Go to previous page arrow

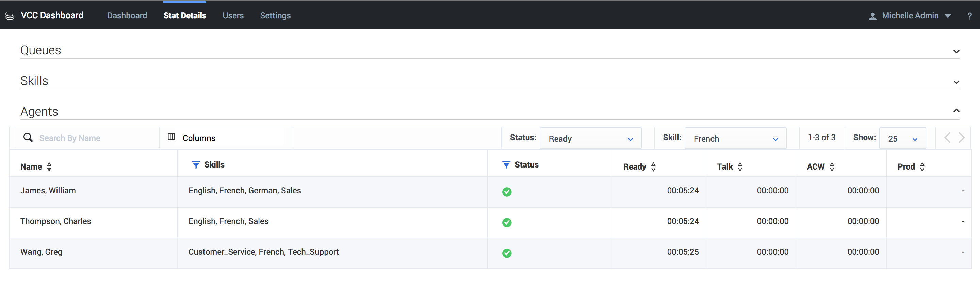(947, 138)
